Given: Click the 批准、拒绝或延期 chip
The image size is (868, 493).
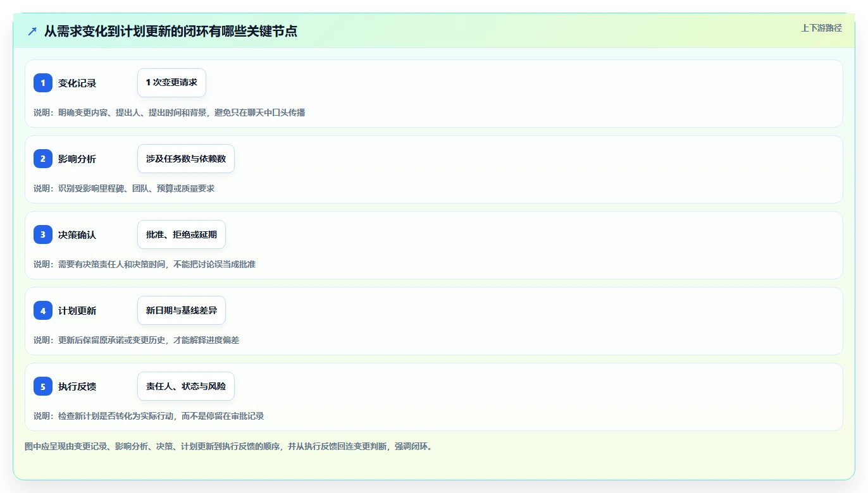Looking at the screenshot, I should [x=182, y=234].
